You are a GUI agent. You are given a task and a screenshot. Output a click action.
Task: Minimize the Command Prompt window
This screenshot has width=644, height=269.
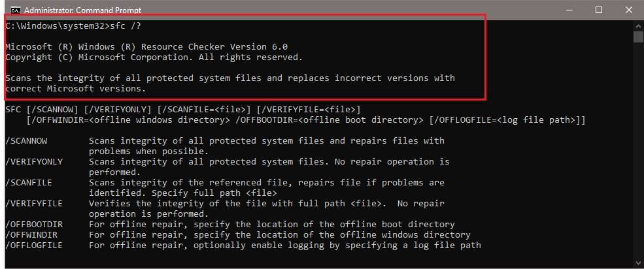click(x=566, y=10)
